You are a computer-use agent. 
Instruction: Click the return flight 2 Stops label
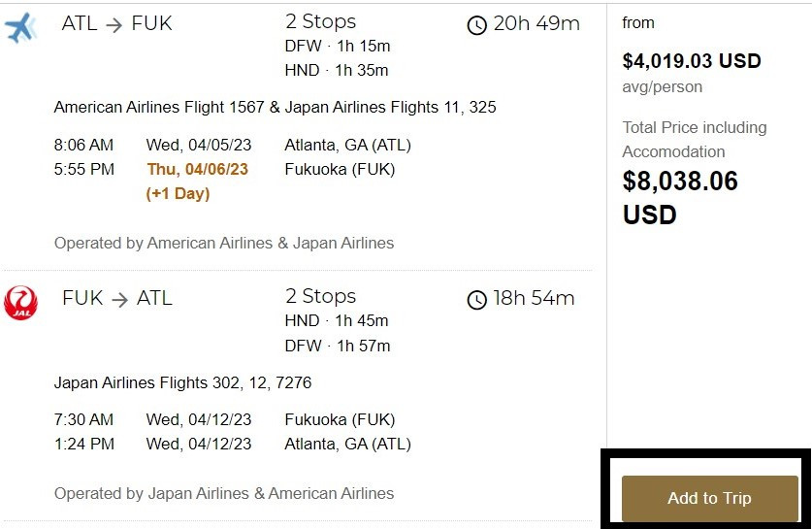coord(320,296)
